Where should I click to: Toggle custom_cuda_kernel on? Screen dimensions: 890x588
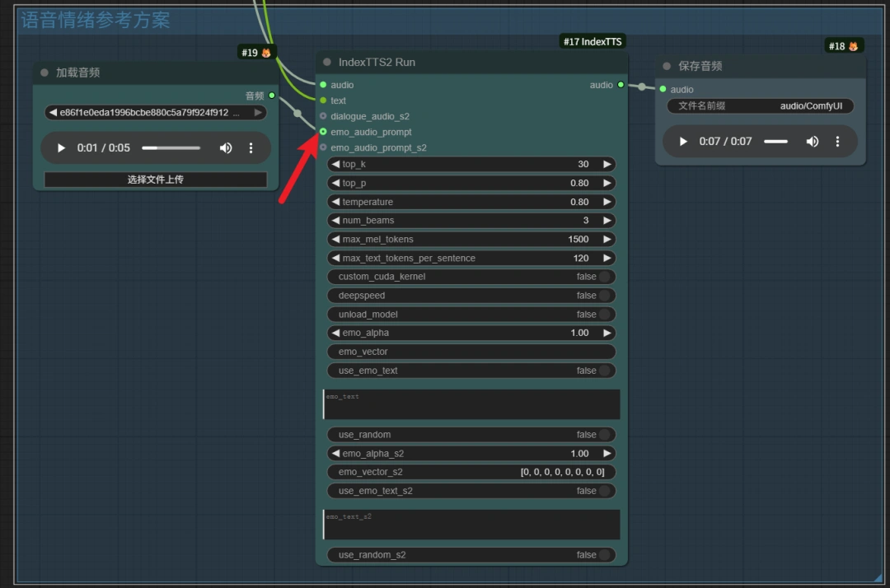(471, 277)
